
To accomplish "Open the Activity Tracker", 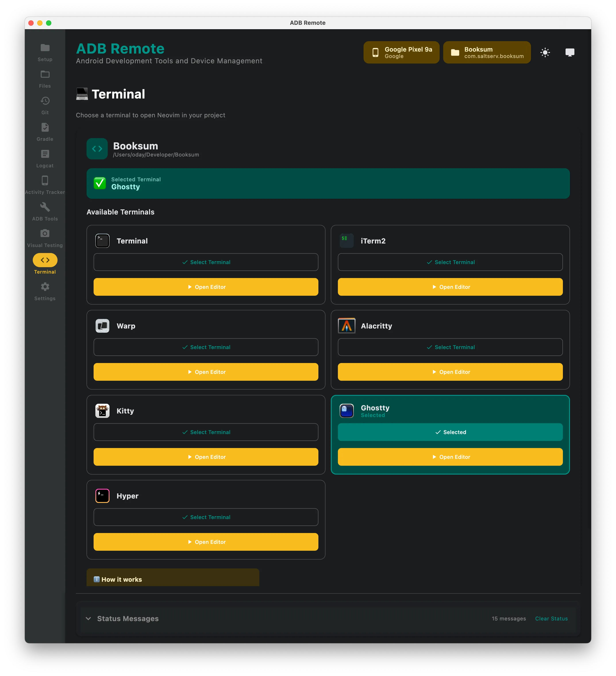I will click(x=44, y=184).
